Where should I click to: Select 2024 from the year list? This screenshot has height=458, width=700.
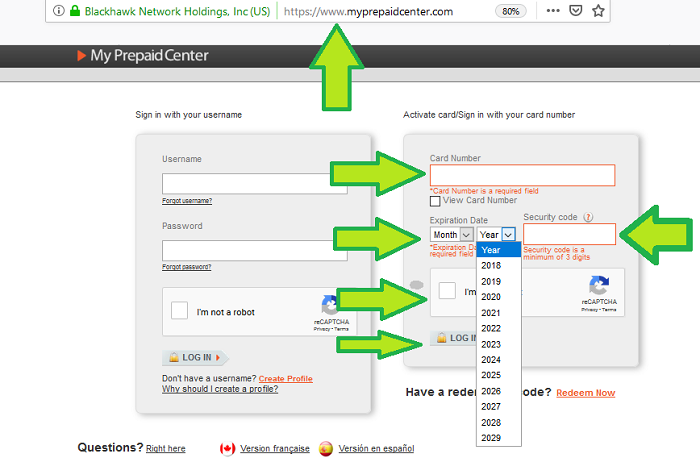499,360
